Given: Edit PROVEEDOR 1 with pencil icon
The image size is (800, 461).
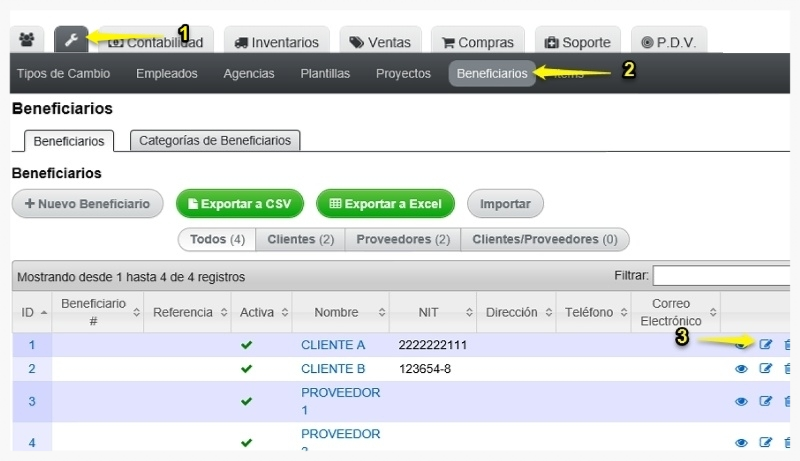Looking at the screenshot, I should (765, 401).
